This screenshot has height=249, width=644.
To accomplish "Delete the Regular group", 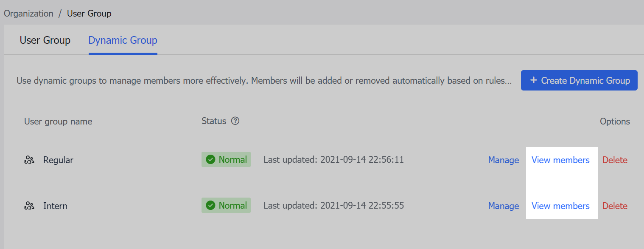I will [615, 160].
